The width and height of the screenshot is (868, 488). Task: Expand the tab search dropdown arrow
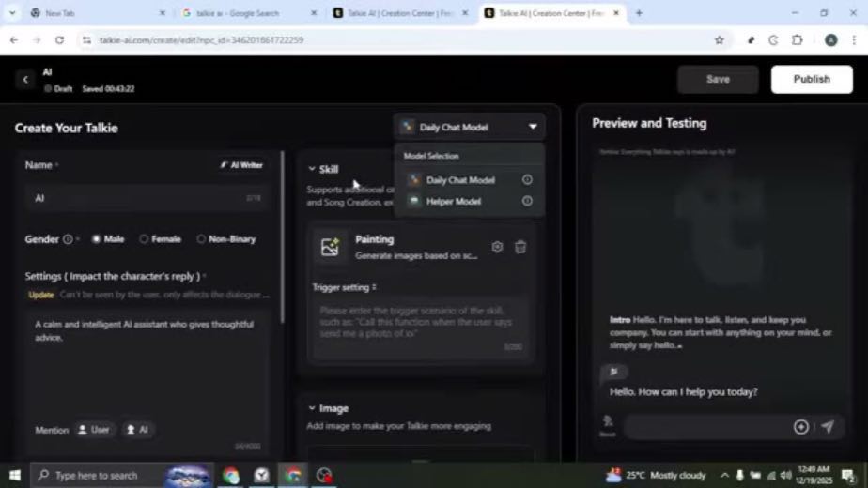pos(12,13)
